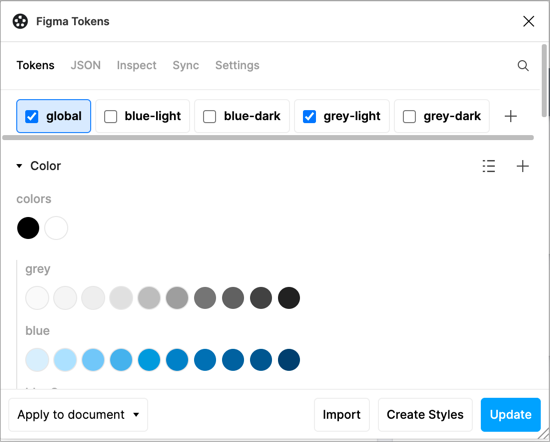Image resolution: width=550 pixels, height=442 pixels.
Task: Select the ninth grey swatch
Action: pos(261,298)
